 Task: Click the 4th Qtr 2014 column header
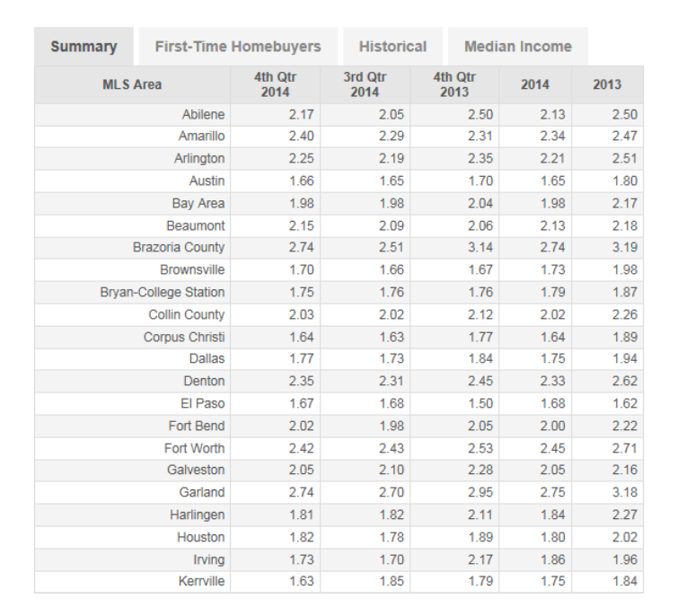[275, 84]
